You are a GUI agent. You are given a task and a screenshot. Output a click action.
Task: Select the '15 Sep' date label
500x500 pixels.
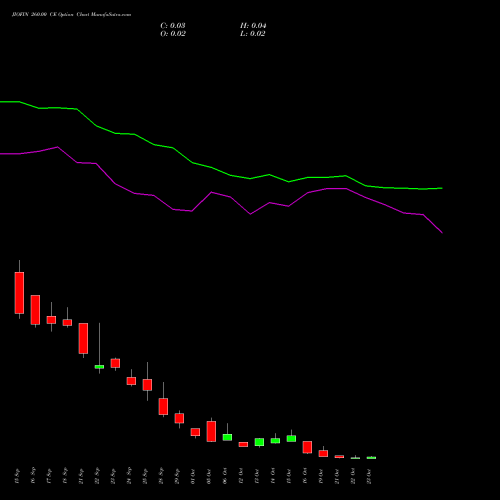[17, 476]
